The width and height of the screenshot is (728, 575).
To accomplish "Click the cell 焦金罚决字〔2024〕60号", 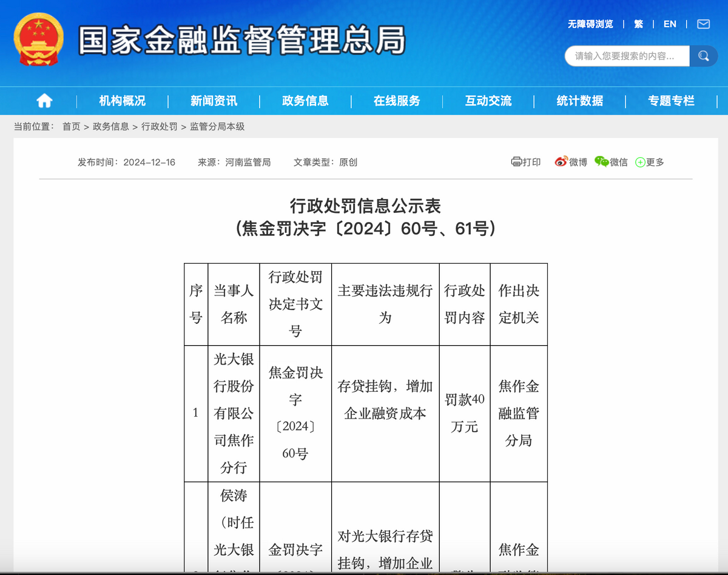I will [295, 414].
